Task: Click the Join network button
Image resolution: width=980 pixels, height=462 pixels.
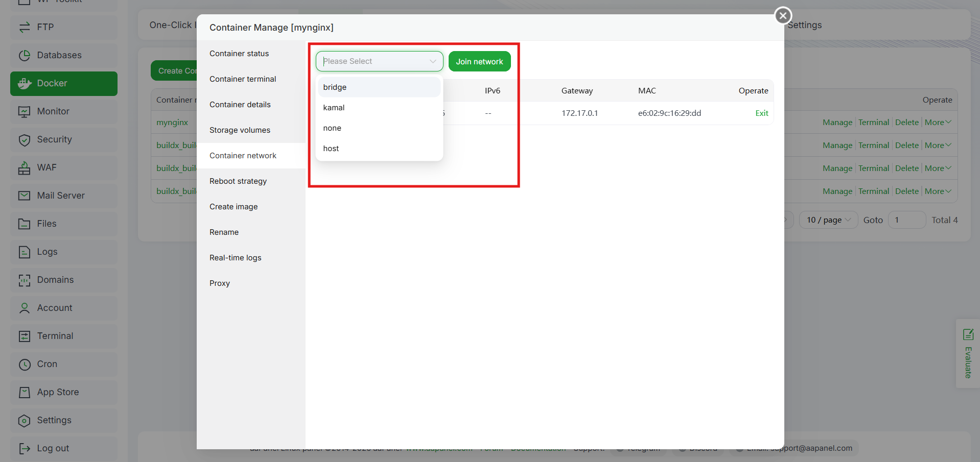Action: tap(479, 61)
